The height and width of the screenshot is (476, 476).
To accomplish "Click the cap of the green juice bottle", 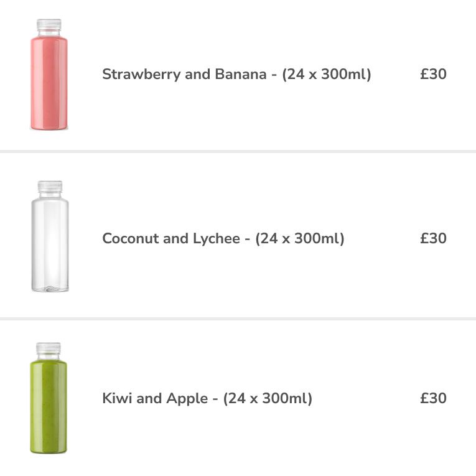I will (49, 348).
